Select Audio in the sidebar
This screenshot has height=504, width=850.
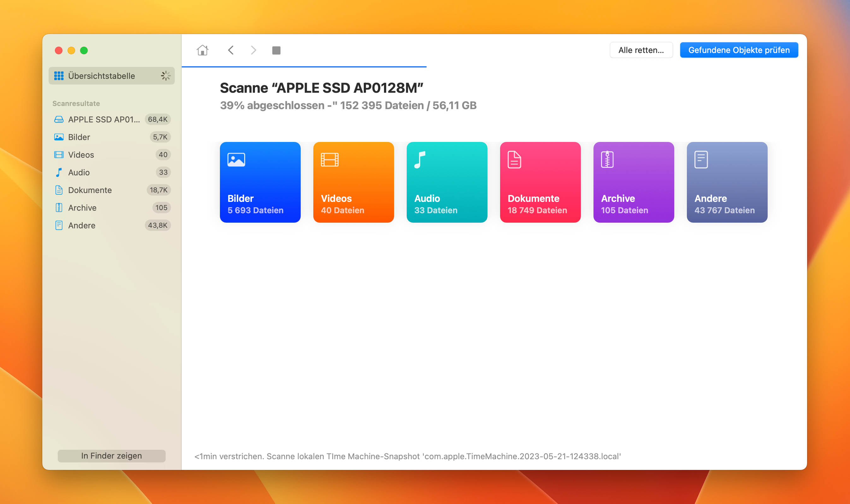[x=78, y=172]
